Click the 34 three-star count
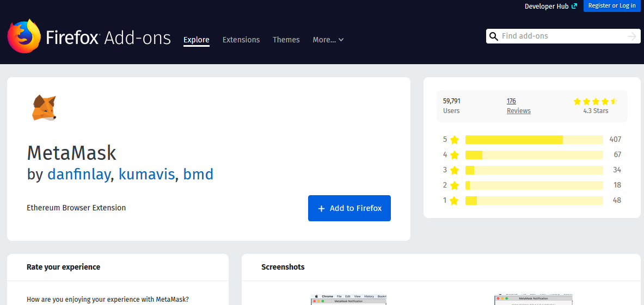Screen dimensions: 644x305 pyautogui.click(x=617, y=170)
